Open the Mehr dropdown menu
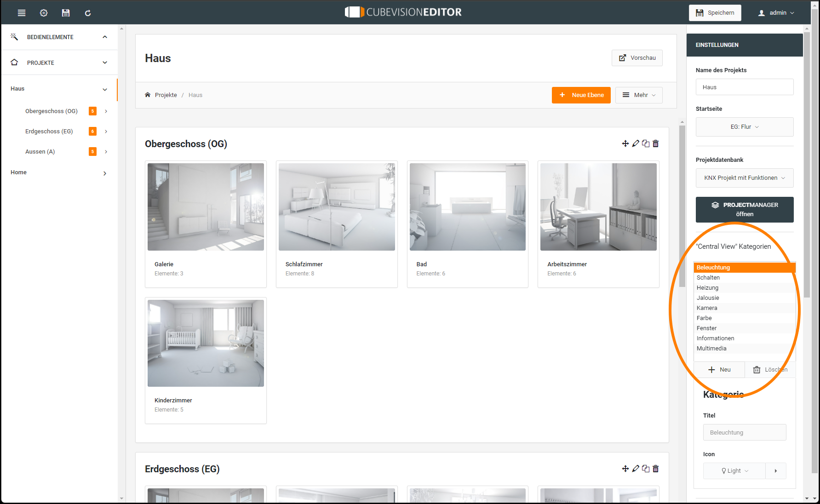The width and height of the screenshot is (820, 504). [x=639, y=95]
